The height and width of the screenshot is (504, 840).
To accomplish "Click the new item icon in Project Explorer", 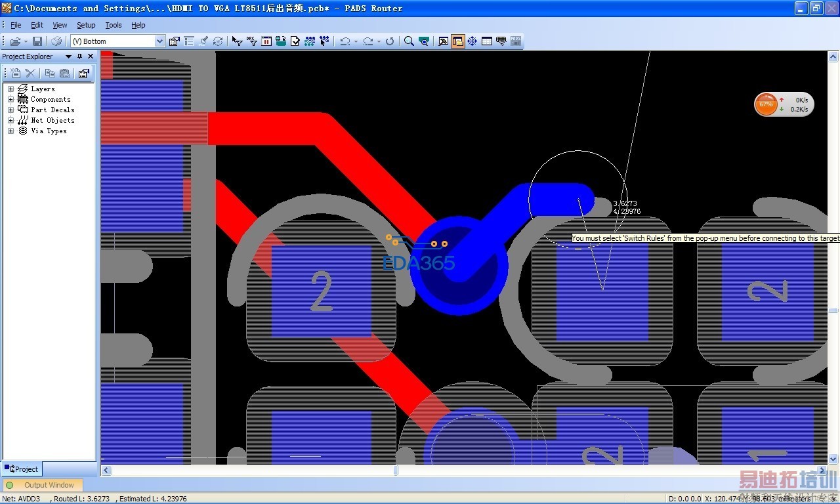I will [x=16, y=73].
